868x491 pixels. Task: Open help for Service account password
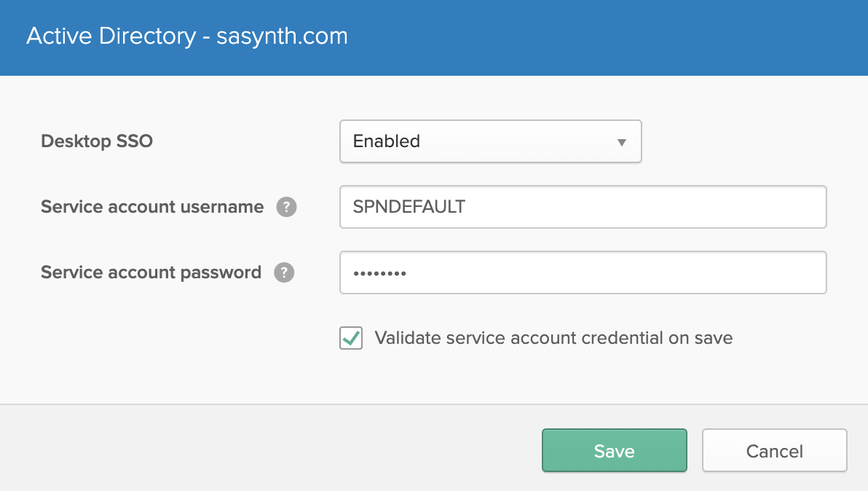click(284, 273)
